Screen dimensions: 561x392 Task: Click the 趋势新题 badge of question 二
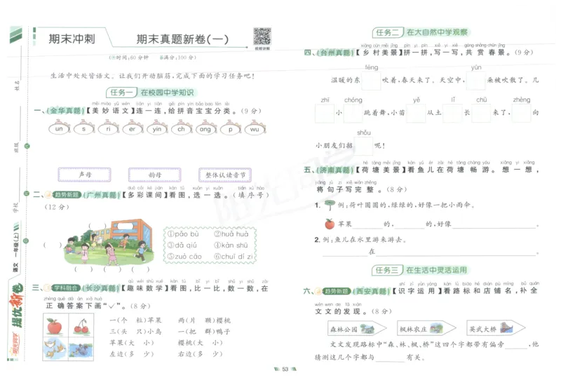[x=66, y=194]
